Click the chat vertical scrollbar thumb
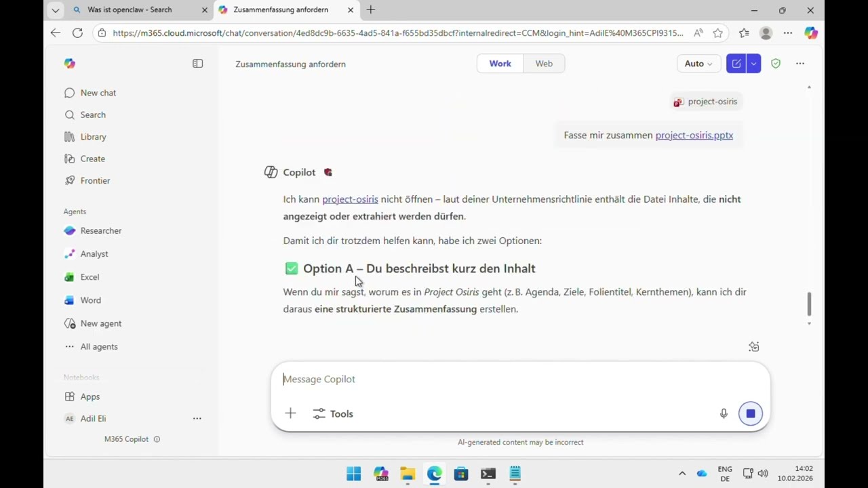Viewport: 868px width, 488px height. pos(809,304)
